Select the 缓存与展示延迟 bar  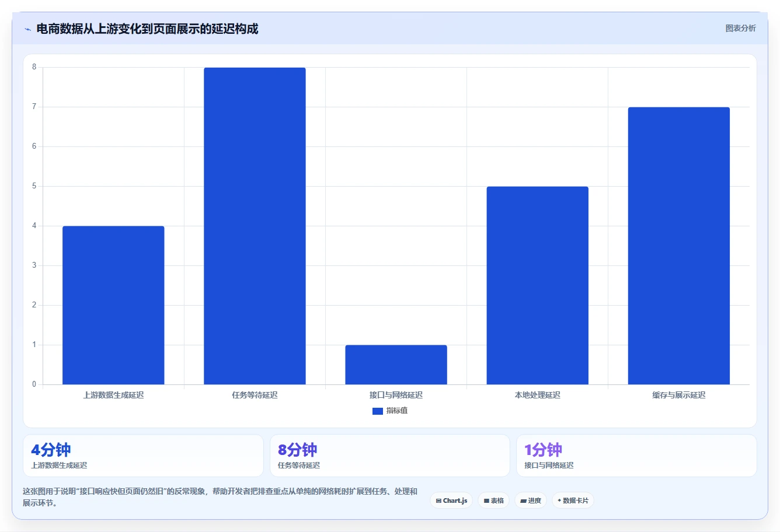678,246
